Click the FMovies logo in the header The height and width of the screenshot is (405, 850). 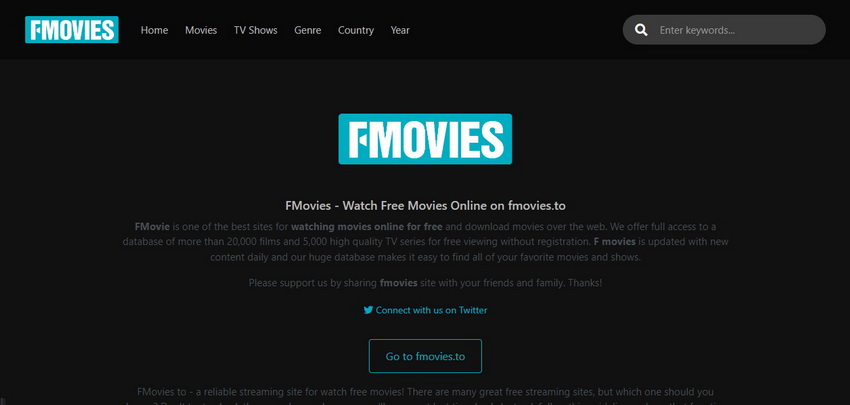pyautogui.click(x=72, y=30)
